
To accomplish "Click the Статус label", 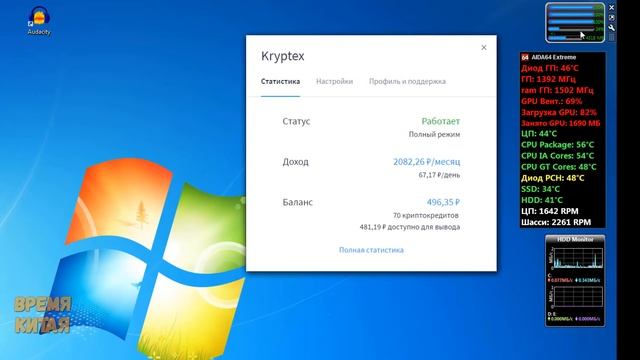I will [296, 121].
